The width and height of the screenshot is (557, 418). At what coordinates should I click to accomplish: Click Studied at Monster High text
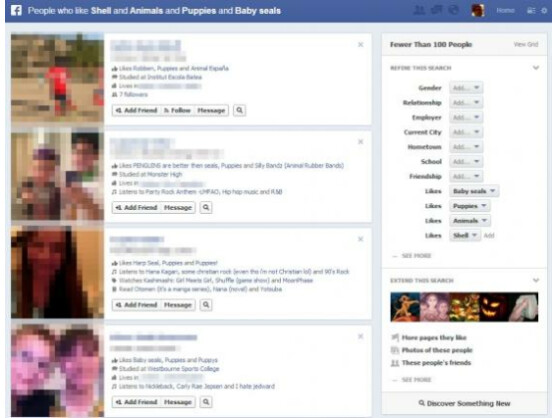150,174
